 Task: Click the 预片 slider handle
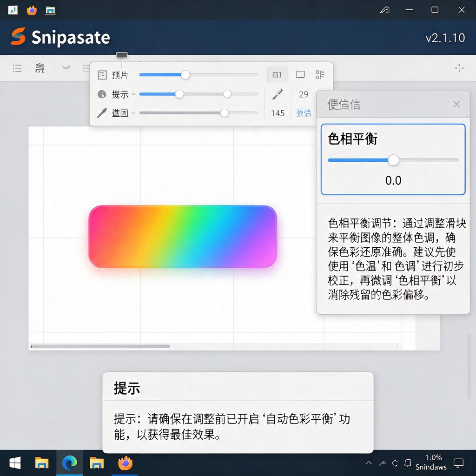(x=185, y=75)
